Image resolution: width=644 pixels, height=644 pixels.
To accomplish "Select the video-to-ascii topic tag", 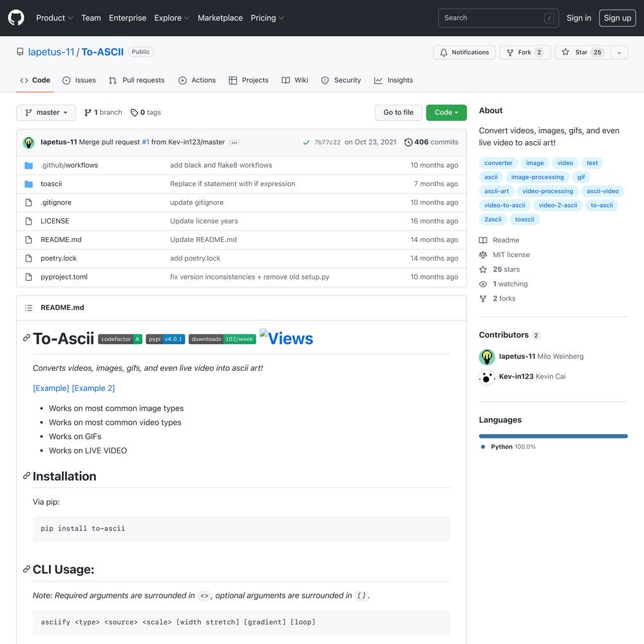I will (x=505, y=205).
